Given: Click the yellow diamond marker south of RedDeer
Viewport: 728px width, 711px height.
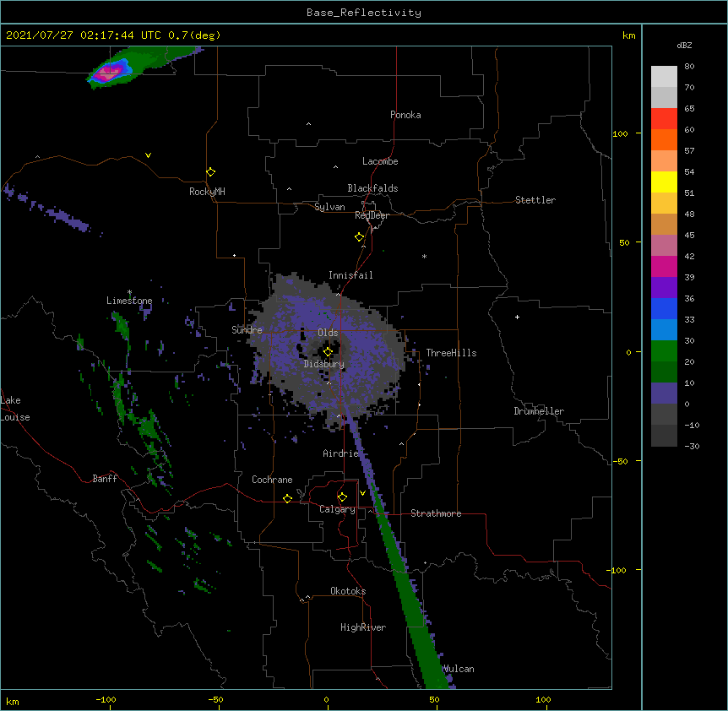Looking at the screenshot, I should [359, 237].
